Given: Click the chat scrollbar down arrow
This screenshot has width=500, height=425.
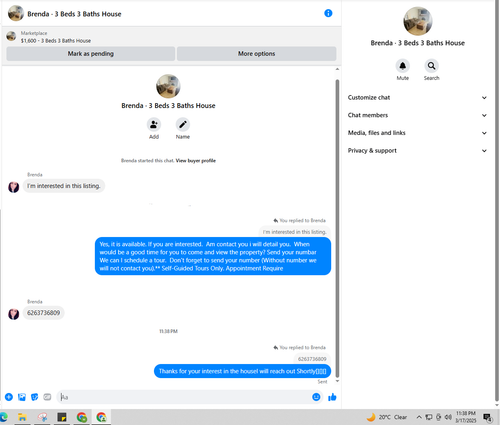Looking at the screenshot, I should 337,381.
